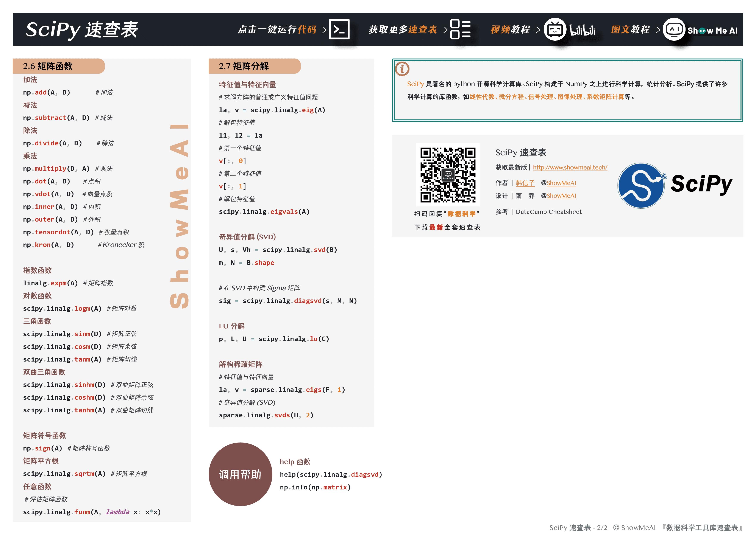The width and height of the screenshot is (756, 534).
Task: Open the bilibili TV logo icon
Action: pyautogui.click(x=555, y=30)
